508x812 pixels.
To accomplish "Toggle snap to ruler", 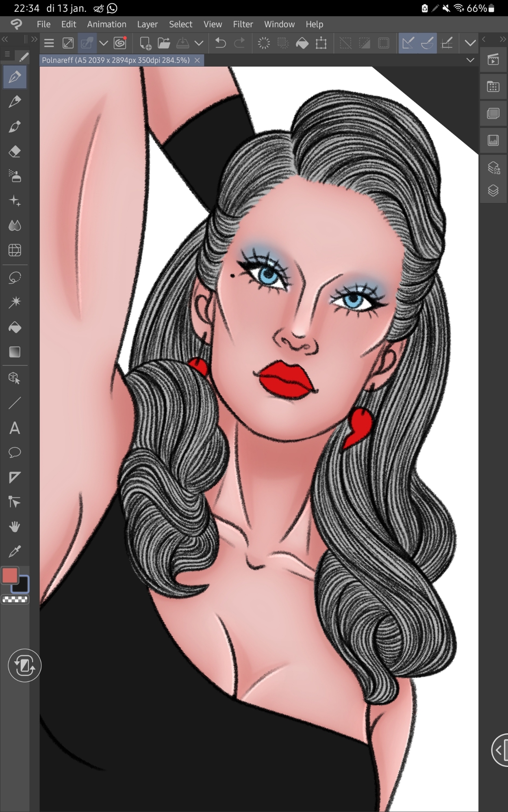I will point(408,43).
